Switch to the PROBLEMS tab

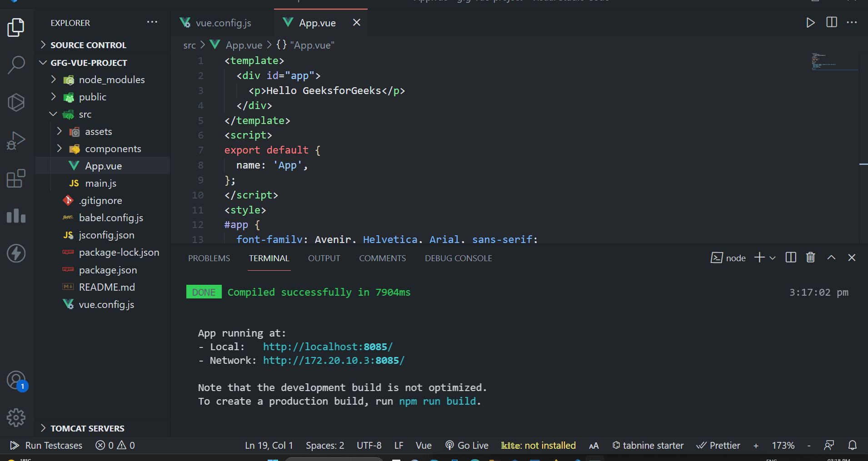click(209, 258)
